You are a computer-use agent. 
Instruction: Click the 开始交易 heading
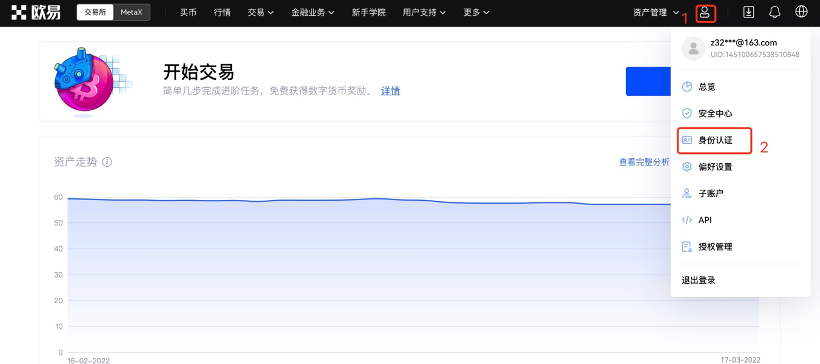(199, 72)
